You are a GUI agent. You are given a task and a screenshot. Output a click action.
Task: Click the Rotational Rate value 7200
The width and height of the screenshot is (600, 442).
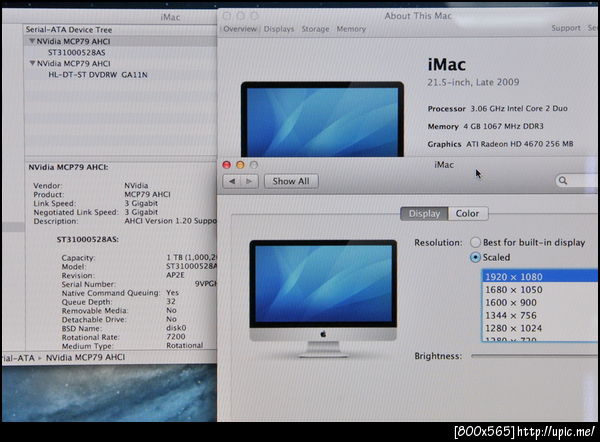click(x=176, y=337)
